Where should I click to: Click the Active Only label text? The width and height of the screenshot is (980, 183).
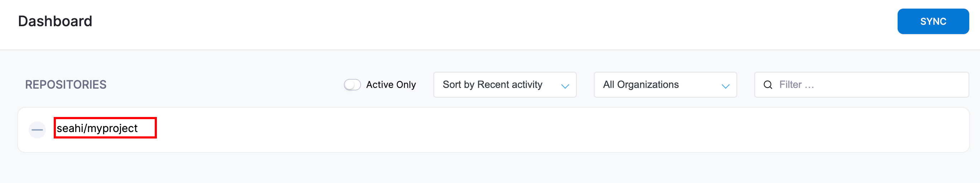[x=391, y=85]
